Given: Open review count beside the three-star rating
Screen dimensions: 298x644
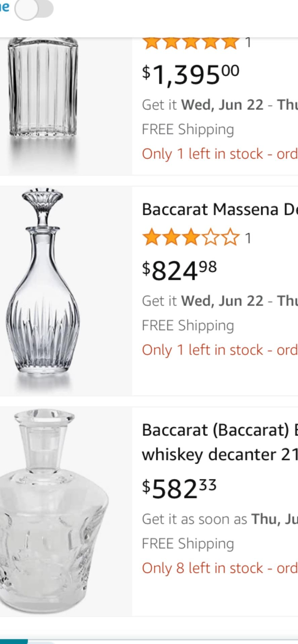Looking at the screenshot, I should pyautogui.click(x=248, y=238).
